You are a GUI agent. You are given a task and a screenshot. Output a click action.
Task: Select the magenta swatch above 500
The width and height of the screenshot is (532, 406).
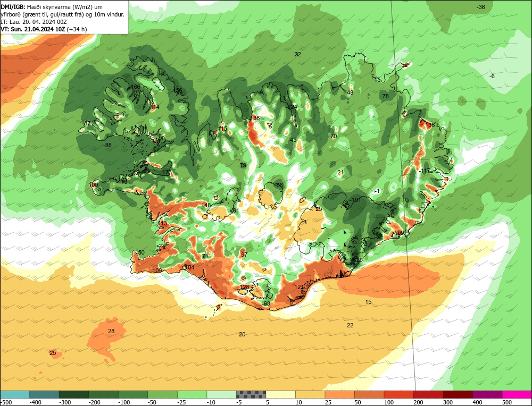click(517, 394)
